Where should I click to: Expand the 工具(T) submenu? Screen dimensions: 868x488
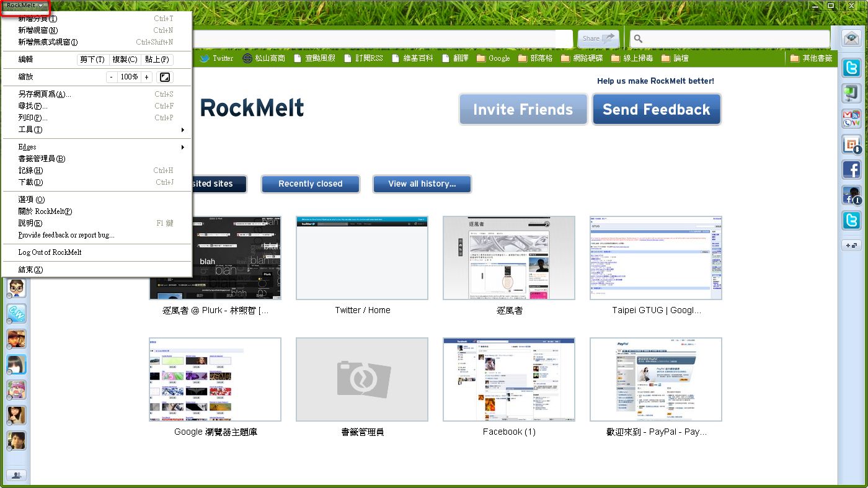[96, 130]
